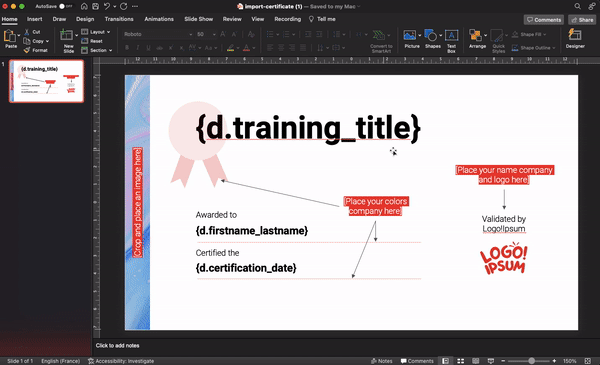Pick the red font color swatch
The image size is (600, 365).
(x=246, y=48)
